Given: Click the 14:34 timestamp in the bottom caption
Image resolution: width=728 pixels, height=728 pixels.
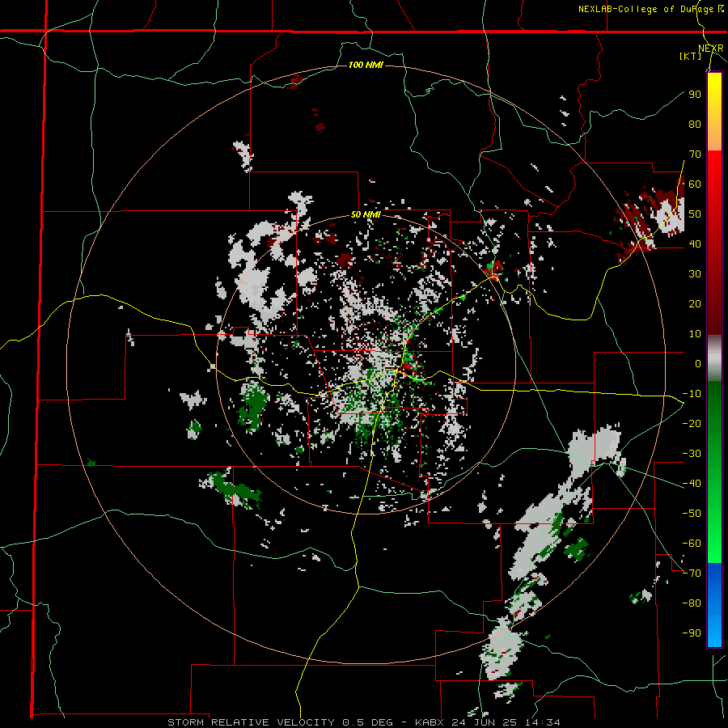Looking at the screenshot, I should click(x=542, y=722).
